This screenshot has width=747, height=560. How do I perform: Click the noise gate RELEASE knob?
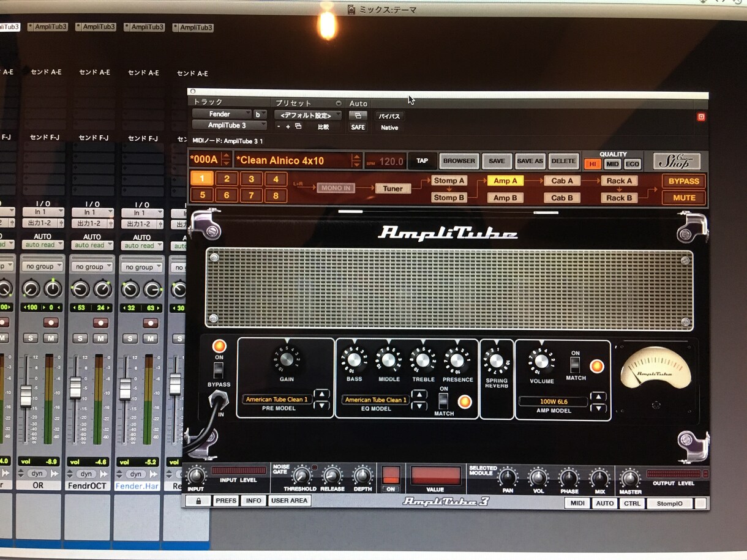pos(331,476)
